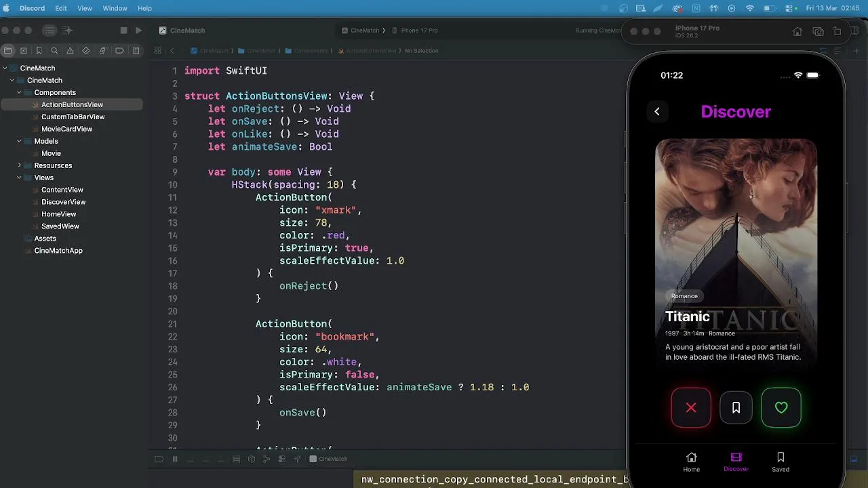Screen dimensions: 868x488
Task: Open the related items grid icon
Action: click(x=157, y=51)
